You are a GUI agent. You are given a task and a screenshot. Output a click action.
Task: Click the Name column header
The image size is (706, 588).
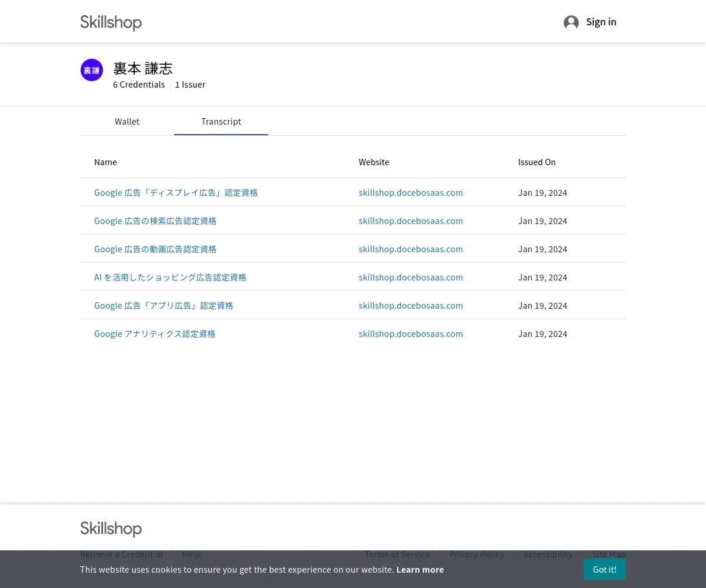pos(105,162)
